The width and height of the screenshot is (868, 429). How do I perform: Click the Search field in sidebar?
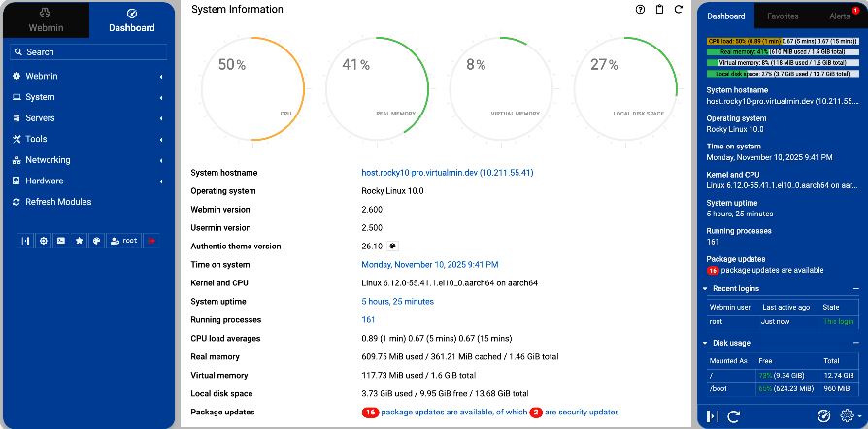[87, 52]
